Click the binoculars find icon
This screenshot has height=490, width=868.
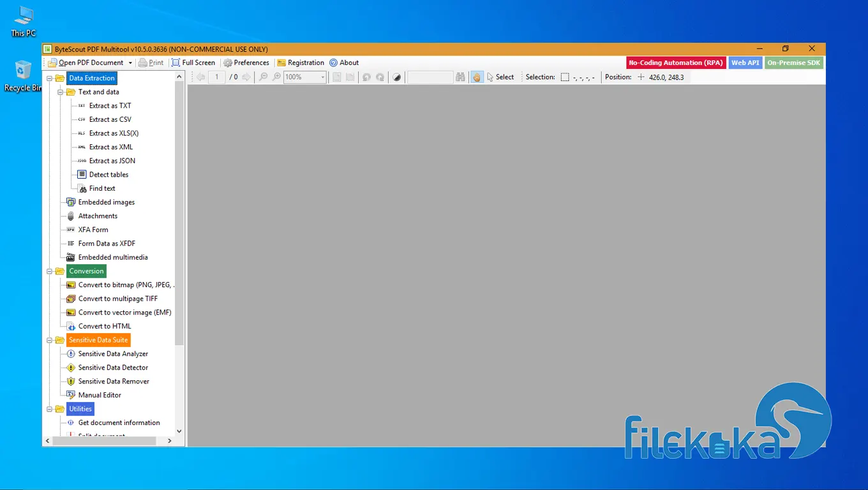point(460,77)
